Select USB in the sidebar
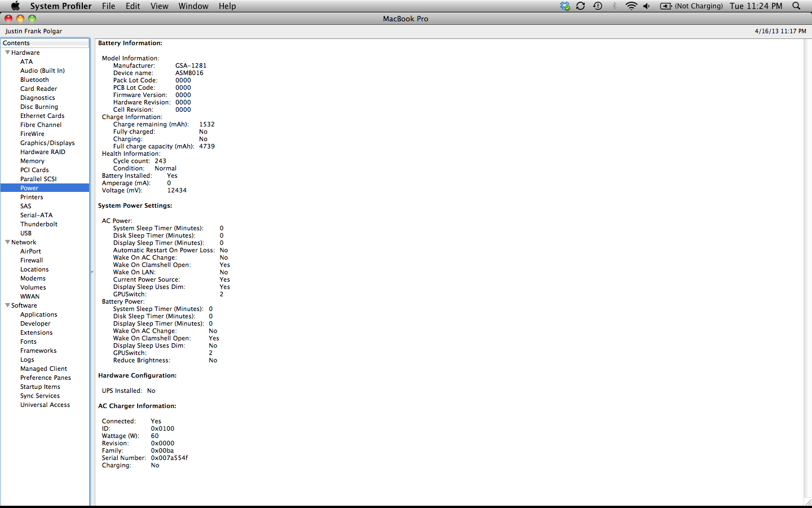Image resolution: width=812 pixels, height=508 pixels. coord(26,233)
